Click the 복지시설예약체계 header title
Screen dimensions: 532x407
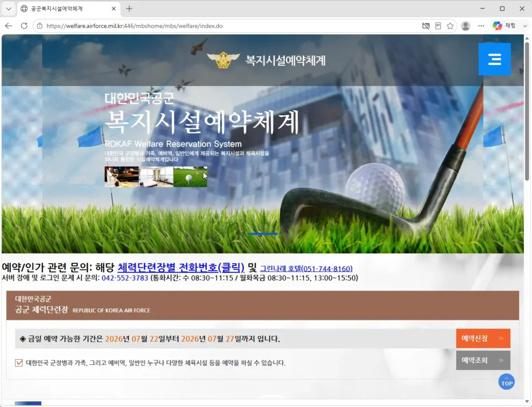point(285,60)
